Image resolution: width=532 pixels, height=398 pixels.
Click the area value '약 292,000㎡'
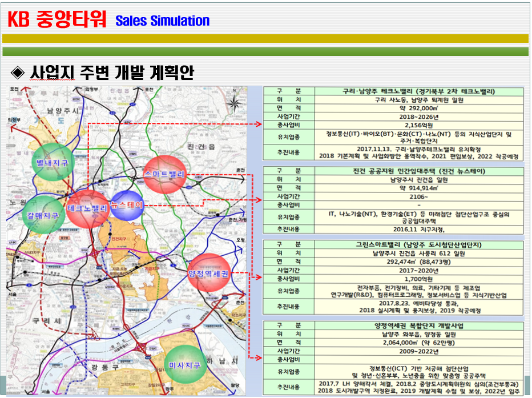click(418, 108)
